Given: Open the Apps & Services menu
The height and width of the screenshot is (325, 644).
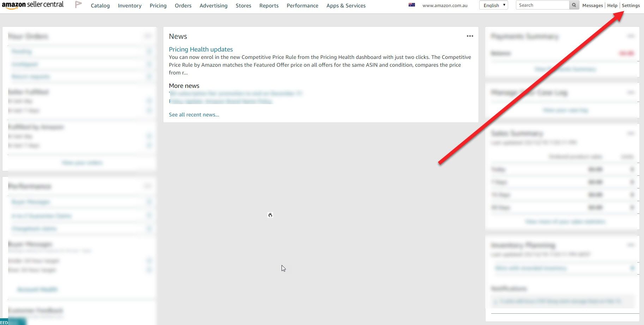Looking at the screenshot, I should point(346,6).
